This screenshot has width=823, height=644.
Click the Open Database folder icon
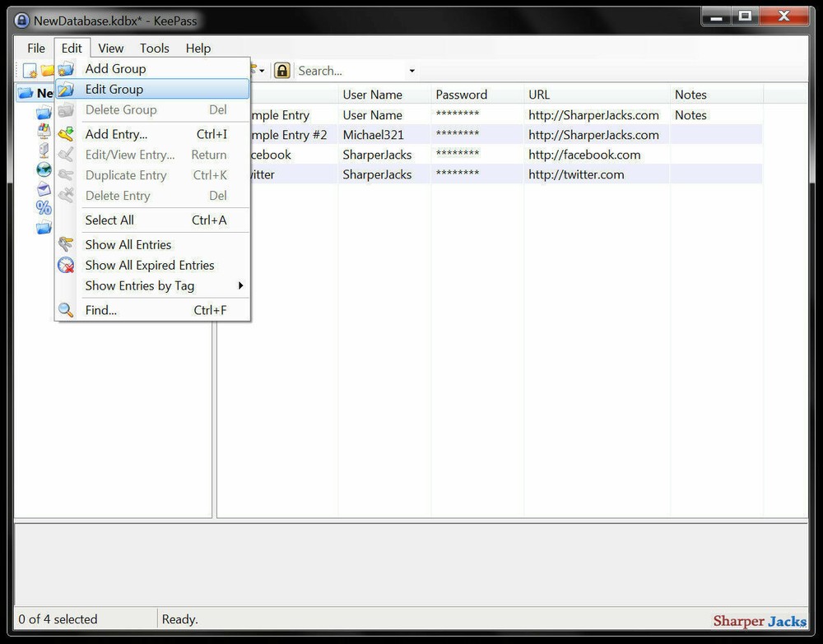[47, 70]
